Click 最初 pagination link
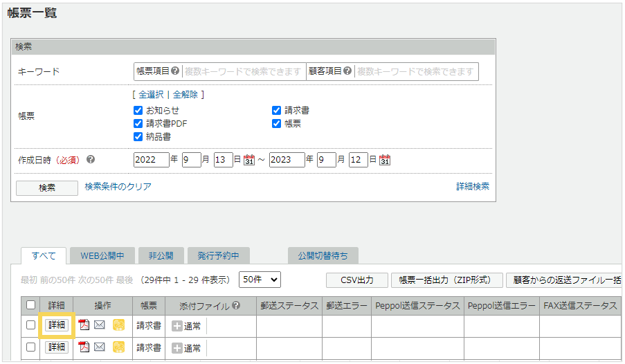Image resolution: width=625 pixels, height=364 pixels. [28, 280]
